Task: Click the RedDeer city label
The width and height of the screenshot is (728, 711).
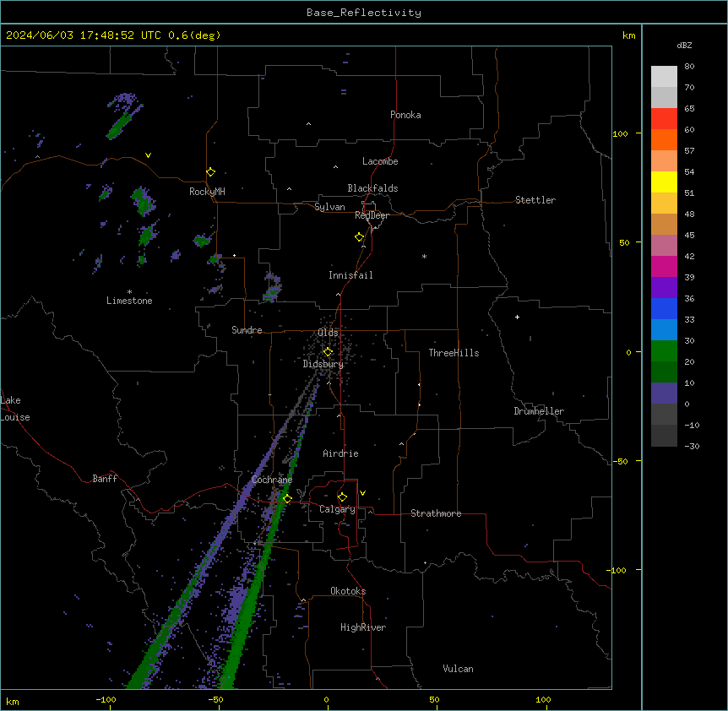Action: tap(372, 215)
